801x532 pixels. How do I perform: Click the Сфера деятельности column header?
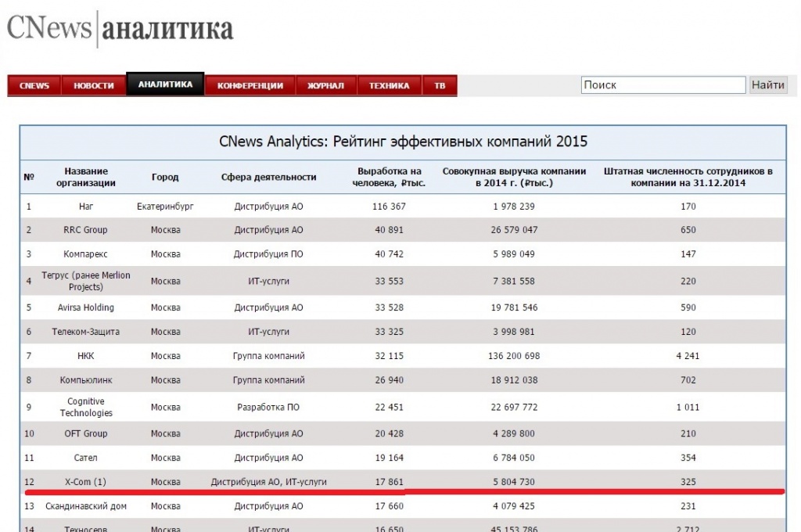tap(269, 177)
